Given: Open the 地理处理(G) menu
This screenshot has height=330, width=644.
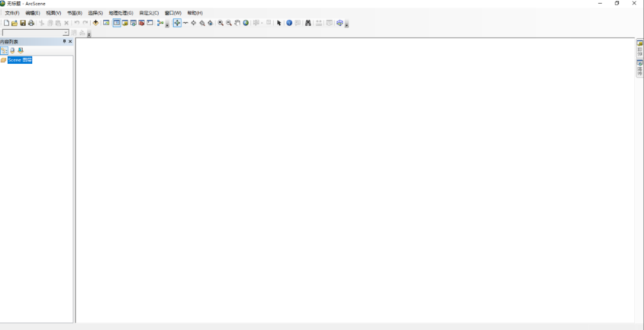Looking at the screenshot, I should [x=120, y=13].
